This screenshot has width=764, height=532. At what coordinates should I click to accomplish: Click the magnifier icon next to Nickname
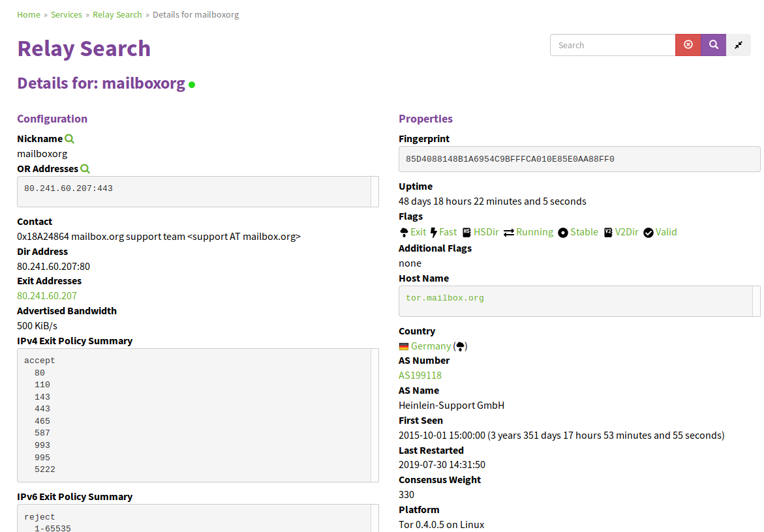tap(70, 139)
